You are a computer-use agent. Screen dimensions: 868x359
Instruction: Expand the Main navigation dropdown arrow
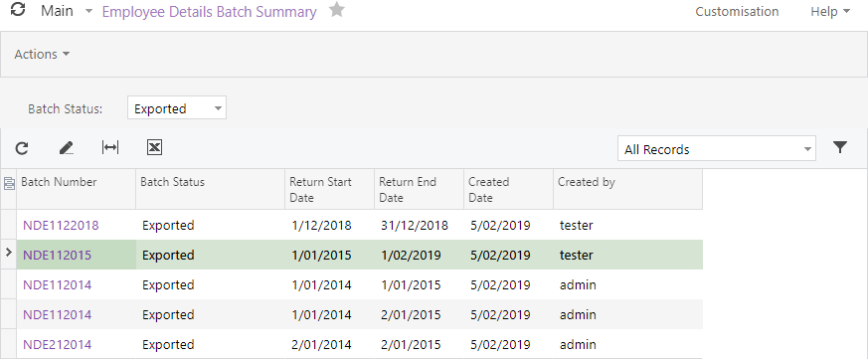click(x=88, y=12)
